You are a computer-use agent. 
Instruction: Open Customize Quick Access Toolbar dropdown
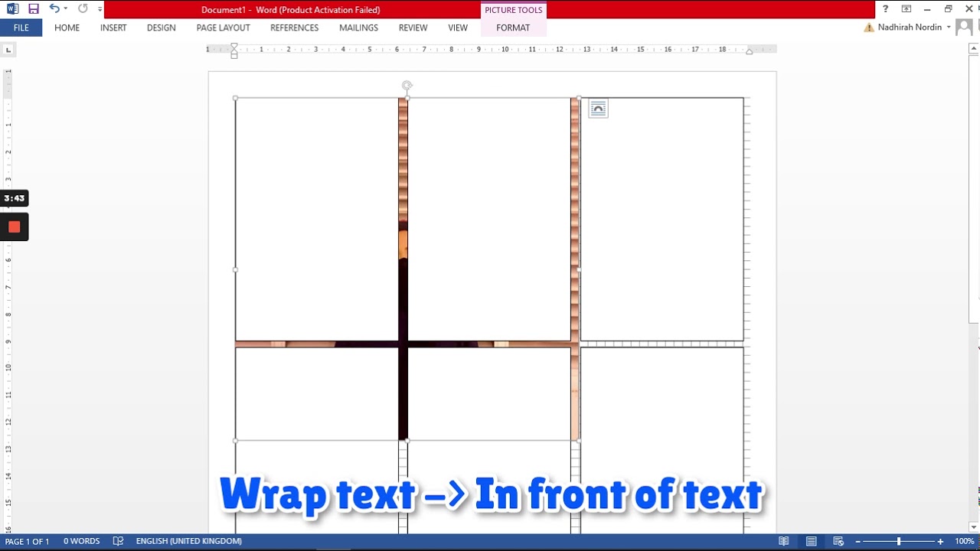(100, 9)
